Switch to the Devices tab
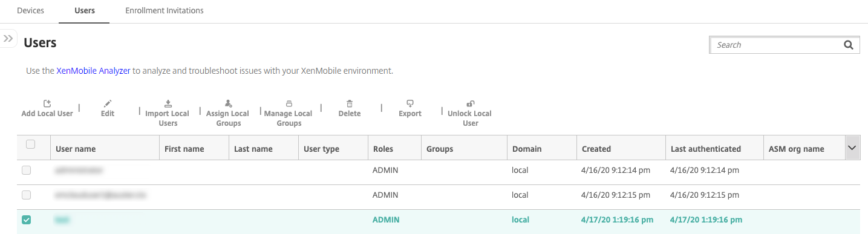This screenshot has height=234, width=868. point(30,10)
